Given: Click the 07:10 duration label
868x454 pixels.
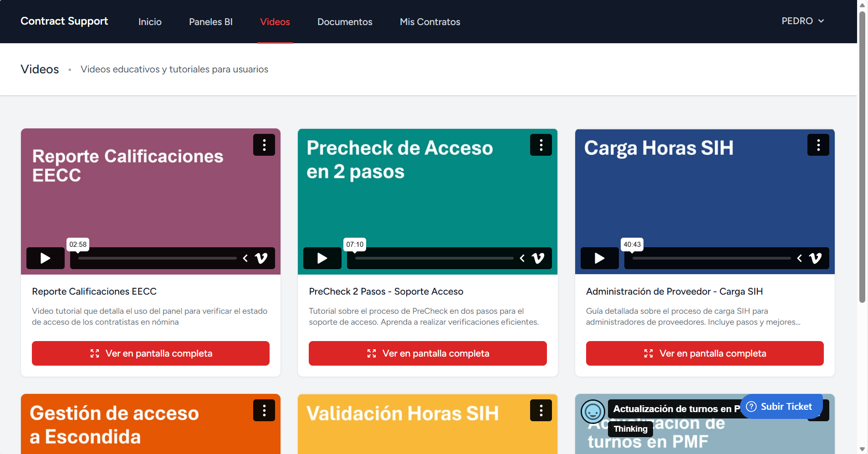Looking at the screenshot, I should click(355, 245).
